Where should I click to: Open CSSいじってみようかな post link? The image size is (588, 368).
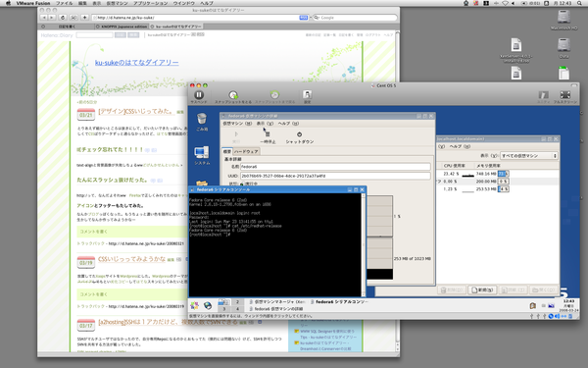point(131,259)
